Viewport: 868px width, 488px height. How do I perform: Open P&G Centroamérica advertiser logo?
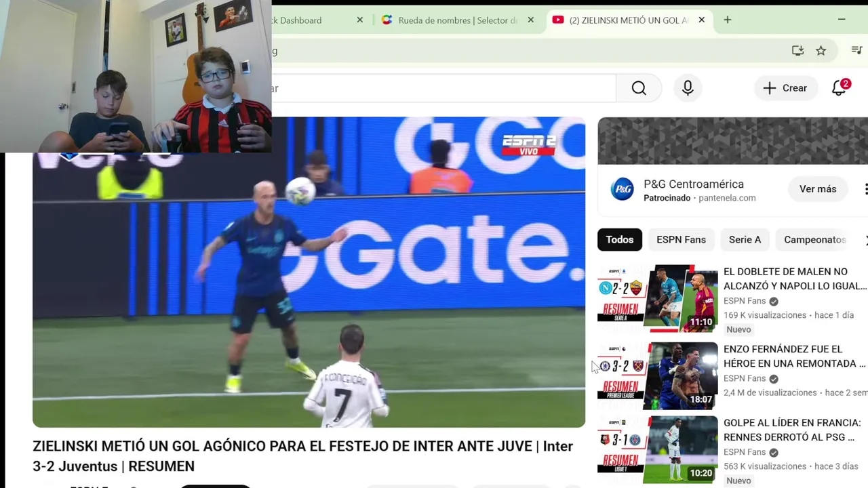(622, 189)
